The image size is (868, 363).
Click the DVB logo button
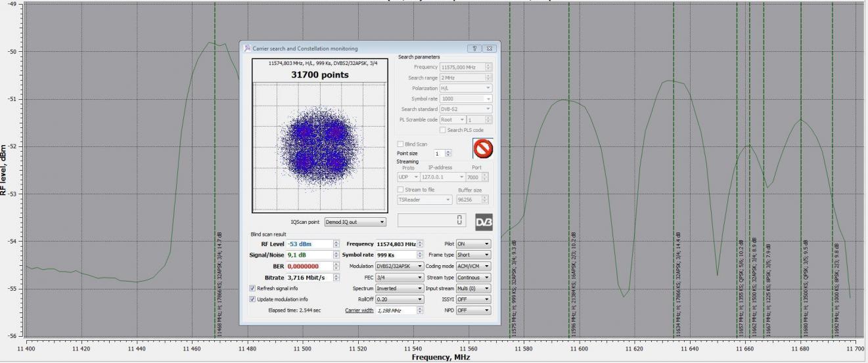point(483,221)
